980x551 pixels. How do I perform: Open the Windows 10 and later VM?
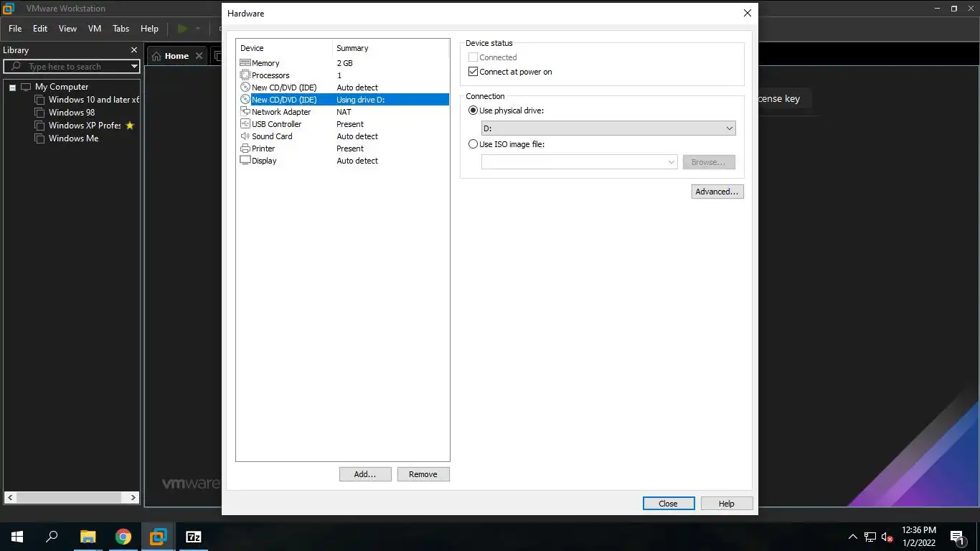click(88, 100)
